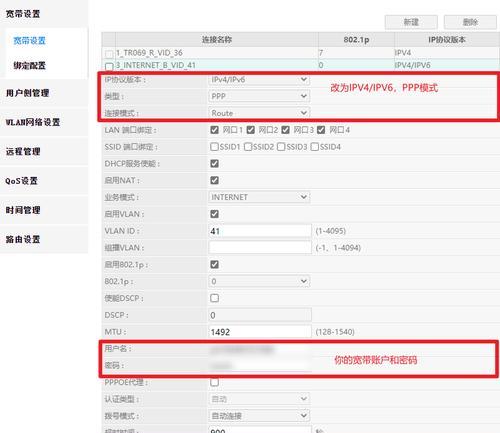Click the 删除 button

click(x=470, y=22)
